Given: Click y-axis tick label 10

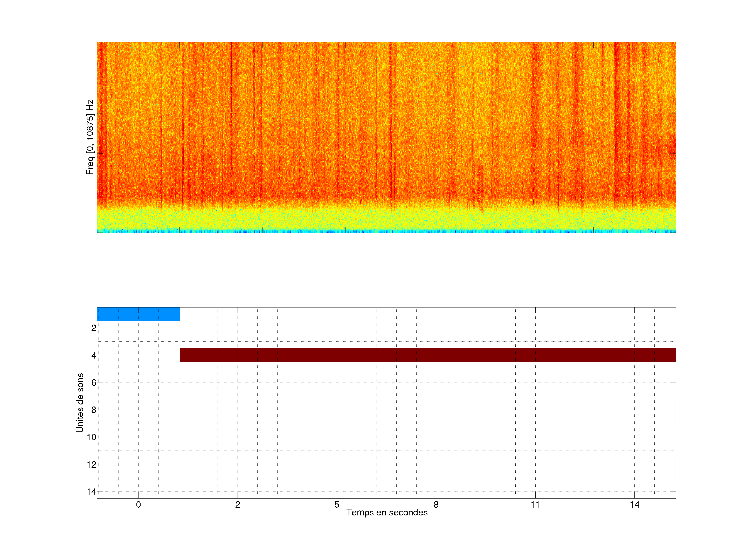Looking at the screenshot, I should click(x=92, y=437).
